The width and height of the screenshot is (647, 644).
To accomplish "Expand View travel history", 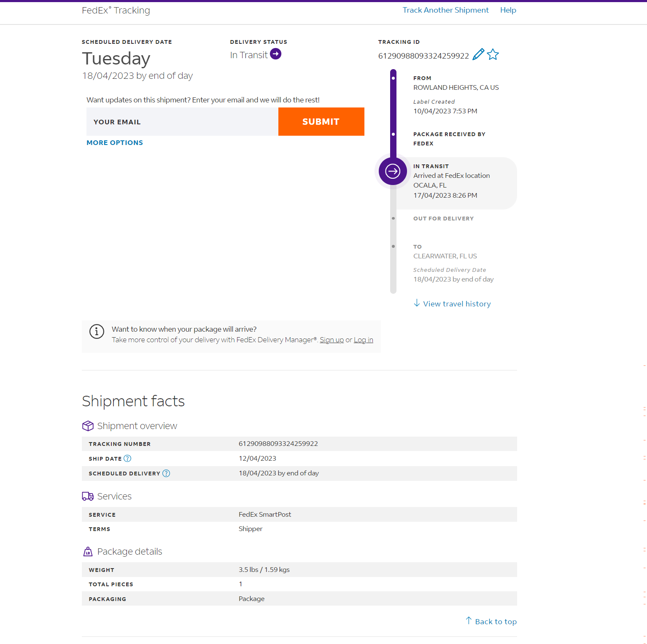I will 452,304.
